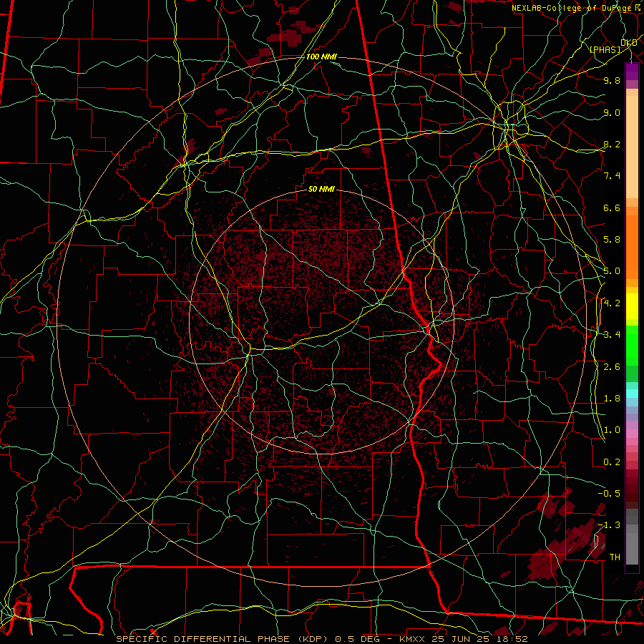The height and width of the screenshot is (644, 644).
Task: Click the 0.2 scale value
Action: 612,462
